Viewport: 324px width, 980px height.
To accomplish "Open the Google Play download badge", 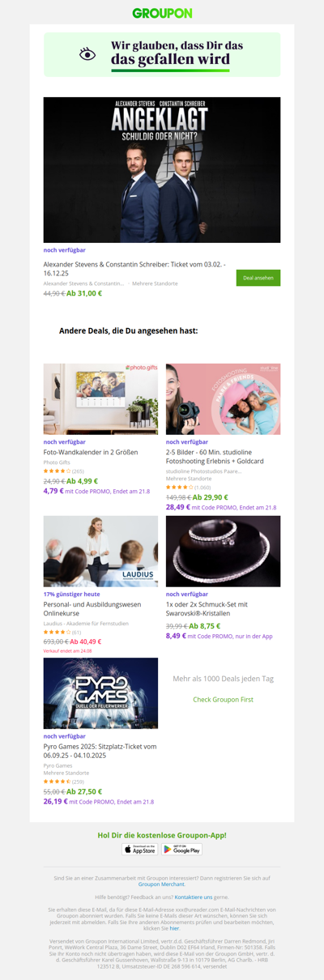I will point(182,849).
